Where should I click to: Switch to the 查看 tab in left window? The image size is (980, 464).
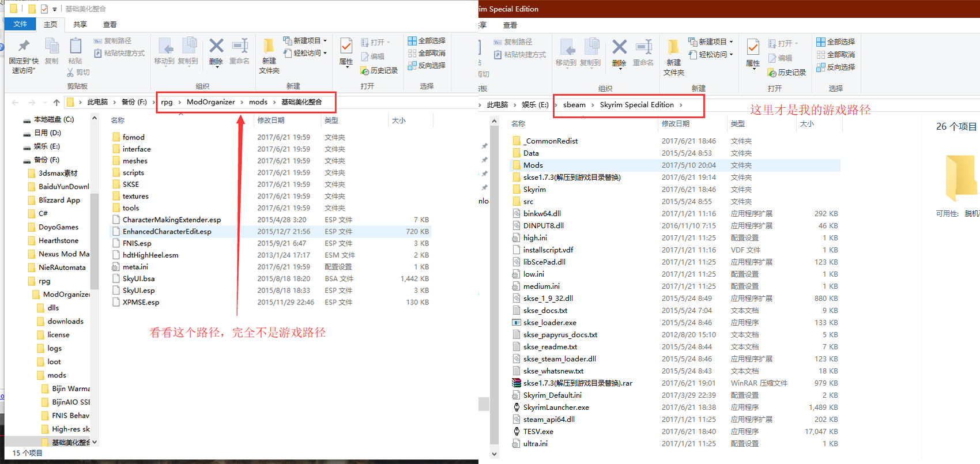click(110, 24)
